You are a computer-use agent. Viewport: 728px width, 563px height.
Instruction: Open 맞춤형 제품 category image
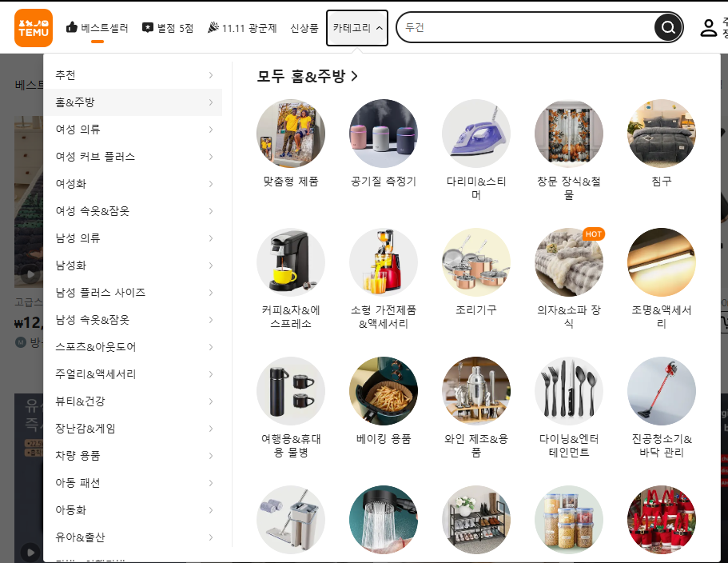(291, 134)
